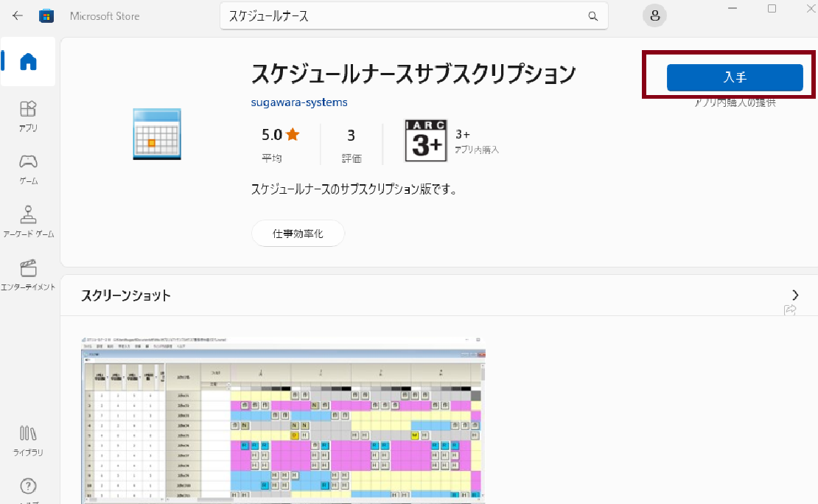Screen dimensions: 818x504
Task: Click the 入手 button
Action: [x=735, y=77]
